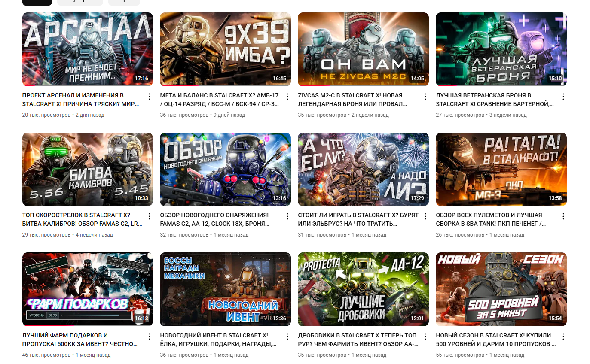
Task: Play the АРСЕНАЛ thumbnail video
Action: 88,49
